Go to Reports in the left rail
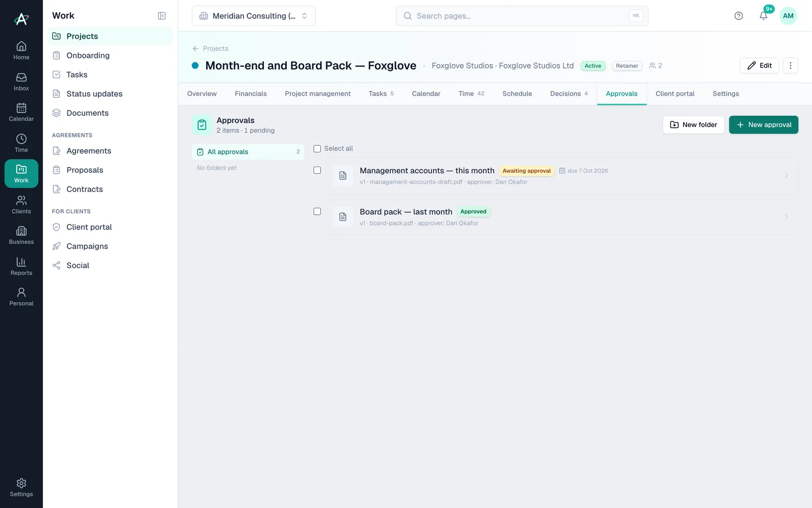 pyautogui.click(x=21, y=266)
